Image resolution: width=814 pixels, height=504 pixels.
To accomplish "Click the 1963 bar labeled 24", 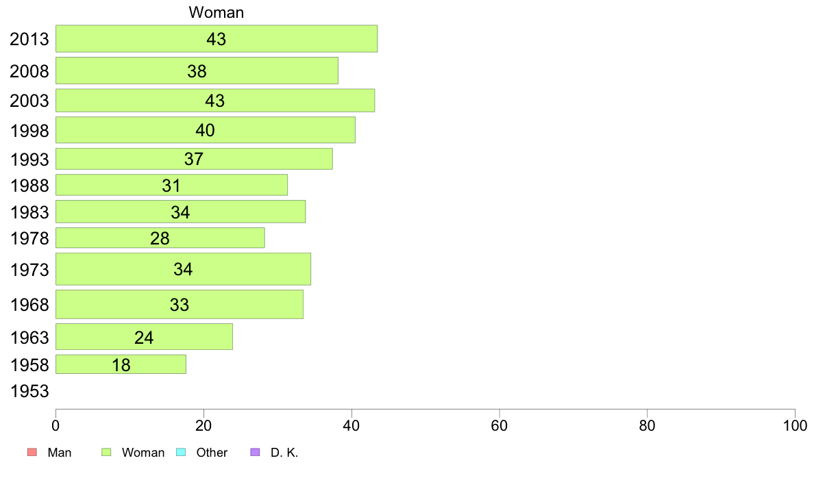I will [144, 337].
